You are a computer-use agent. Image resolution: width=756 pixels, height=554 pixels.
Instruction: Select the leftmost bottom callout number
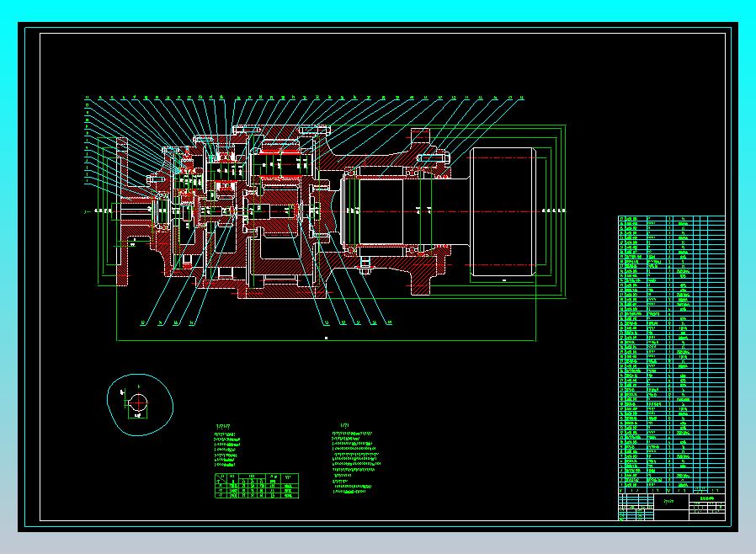[x=143, y=322]
